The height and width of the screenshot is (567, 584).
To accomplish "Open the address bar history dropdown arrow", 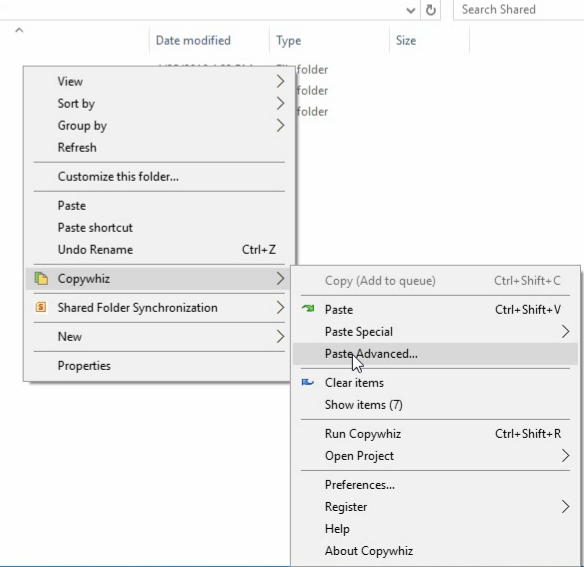I will (x=410, y=10).
